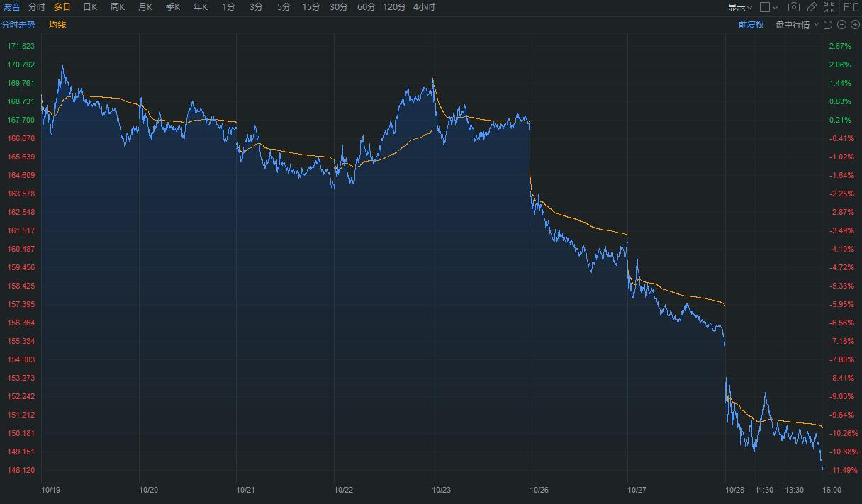Select the 1分 one-minute interval
This screenshot has height=504, width=862.
tap(228, 7)
